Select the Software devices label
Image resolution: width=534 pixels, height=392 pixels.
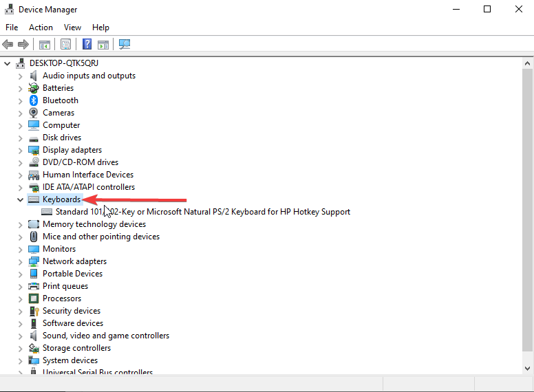click(73, 323)
